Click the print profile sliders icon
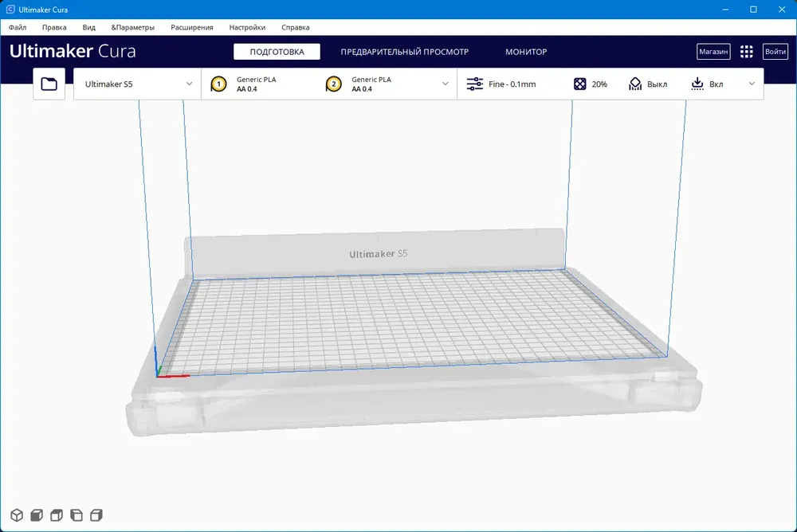This screenshot has height=532, width=797. click(475, 84)
